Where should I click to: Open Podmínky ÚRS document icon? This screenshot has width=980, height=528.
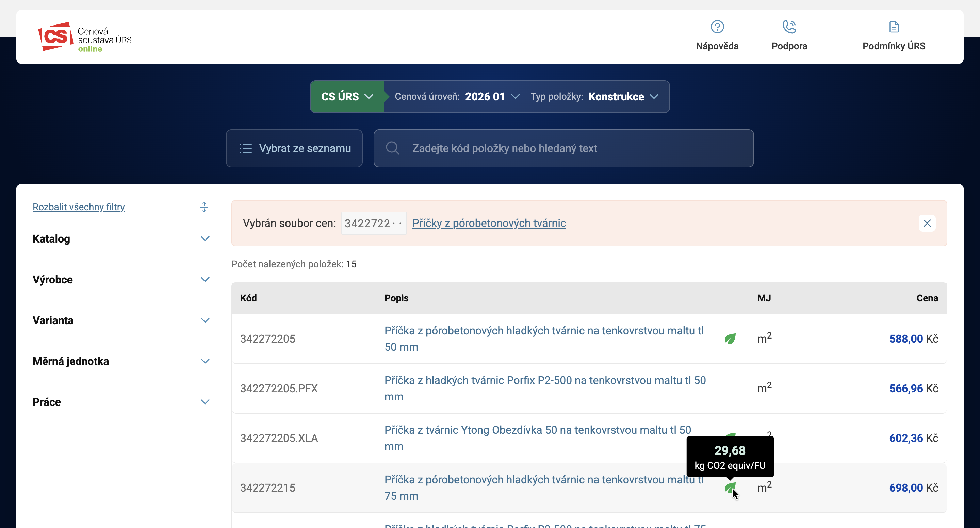(x=894, y=27)
